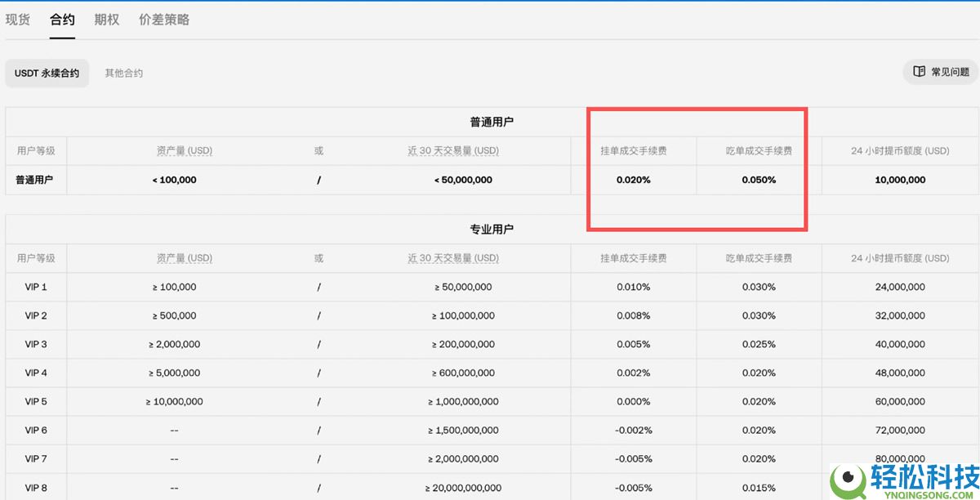Click the VIP 1 tier row
Image resolution: width=980 pixels, height=500 pixels.
point(34,287)
